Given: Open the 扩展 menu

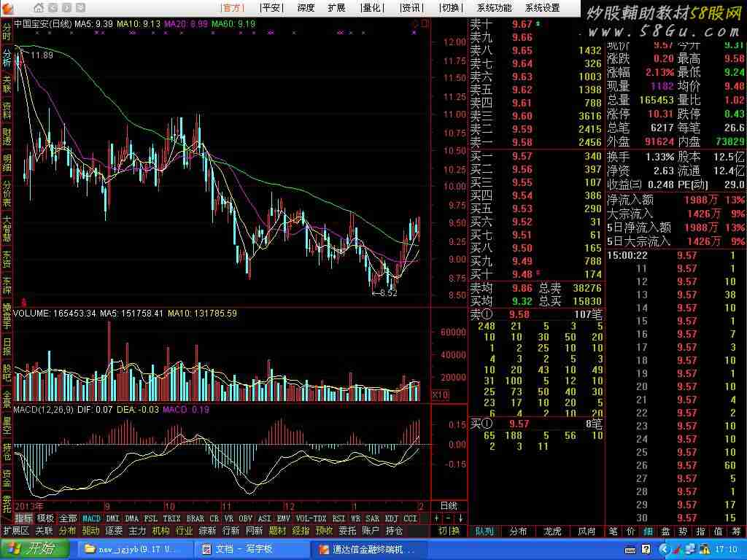Looking at the screenshot, I should [x=336, y=7].
